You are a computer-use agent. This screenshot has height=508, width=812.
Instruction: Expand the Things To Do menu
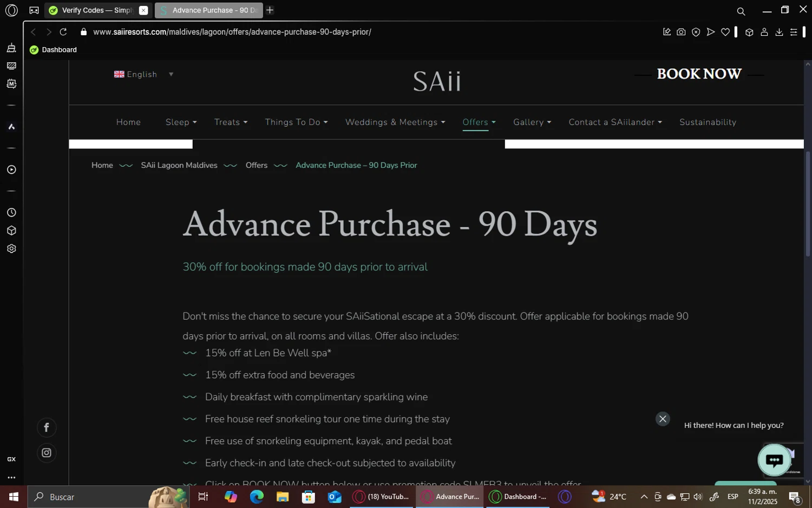[x=296, y=122]
